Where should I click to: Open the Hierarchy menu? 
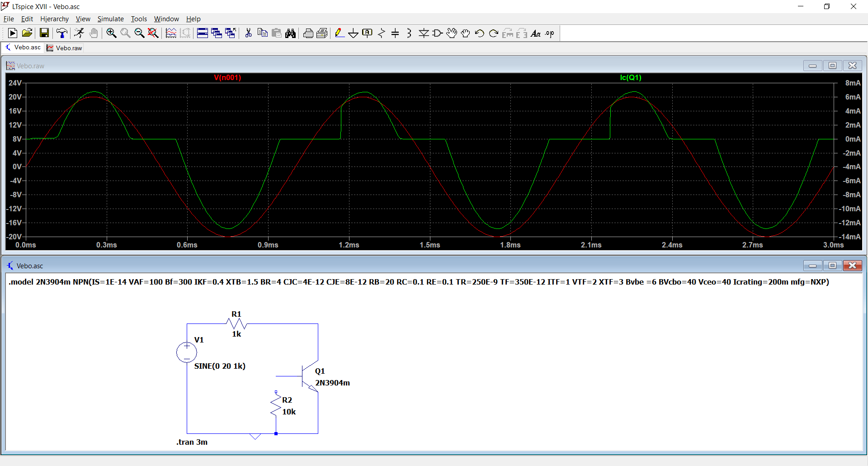(x=54, y=19)
